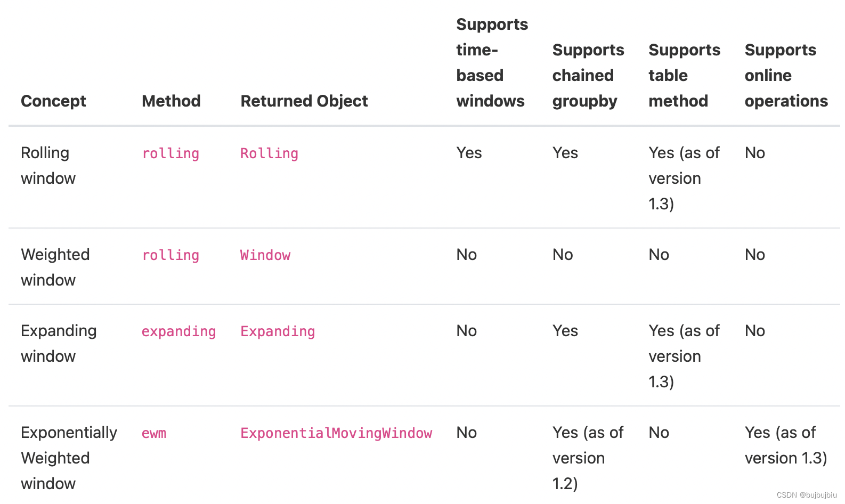Open the Window returned object link
Viewport: 845px width, 504px height.
pyautogui.click(x=265, y=255)
